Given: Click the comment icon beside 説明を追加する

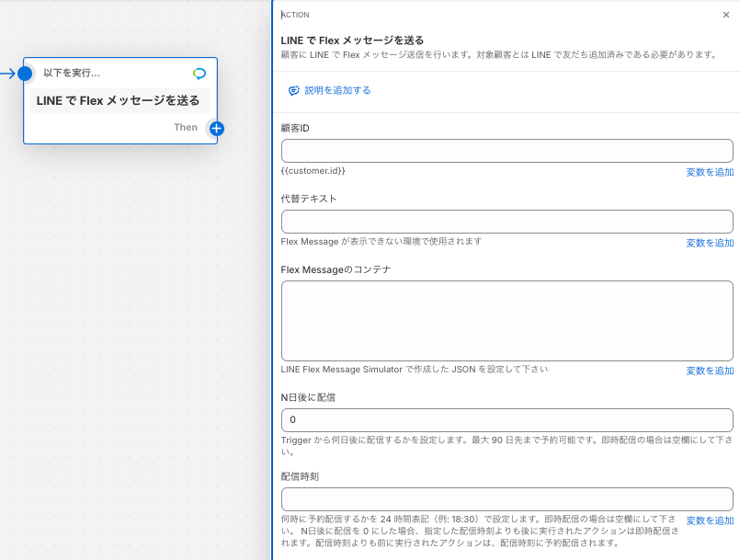Looking at the screenshot, I should 293,91.
